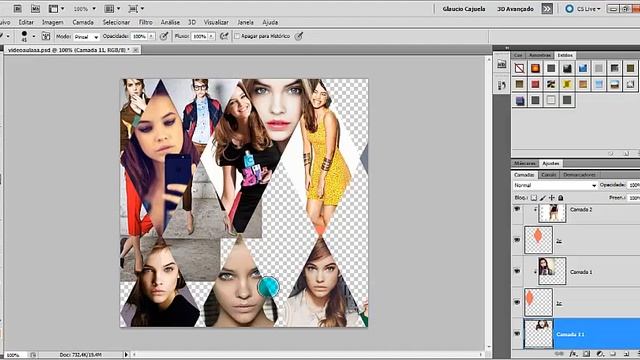The height and width of the screenshot is (360, 640).
Task: Open the arrange documents dropdown
Action: pyautogui.click(x=112, y=8)
